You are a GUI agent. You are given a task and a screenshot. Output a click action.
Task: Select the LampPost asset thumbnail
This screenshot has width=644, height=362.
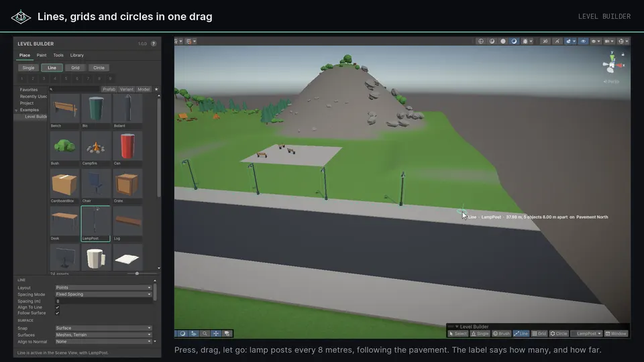point(96,224)
